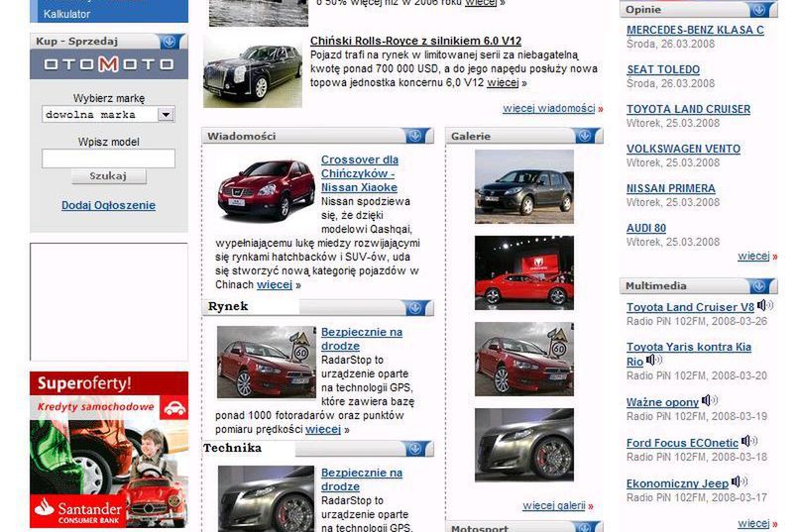The width and height of the screenshot is (799, 532).
Task: Click speaker icon beside Toyota Land Cruiser V8
Action: tap(765, 305)
